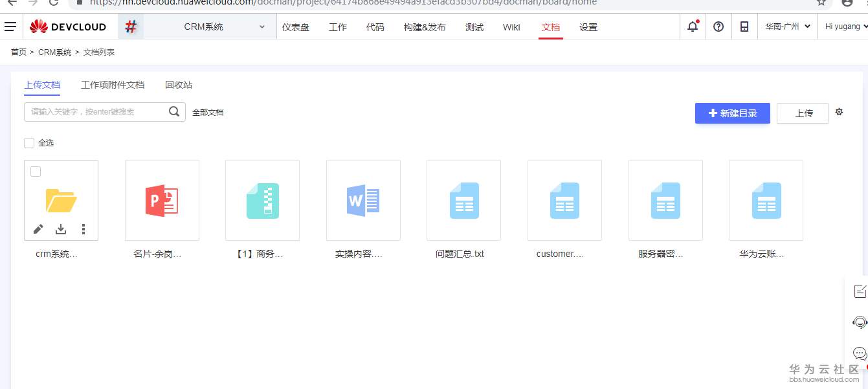
Task: Click the red hash project icon
Action: tap(131, 27)
